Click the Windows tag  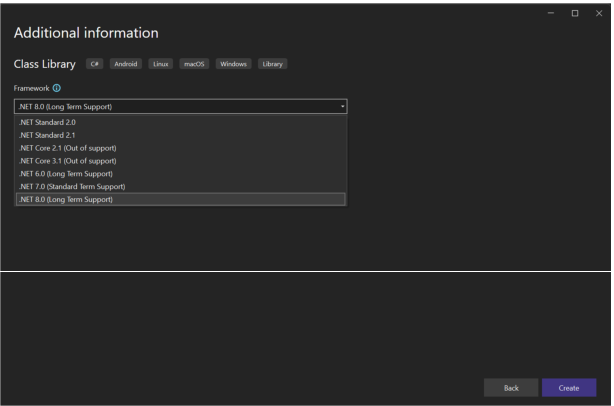[233, 64]
